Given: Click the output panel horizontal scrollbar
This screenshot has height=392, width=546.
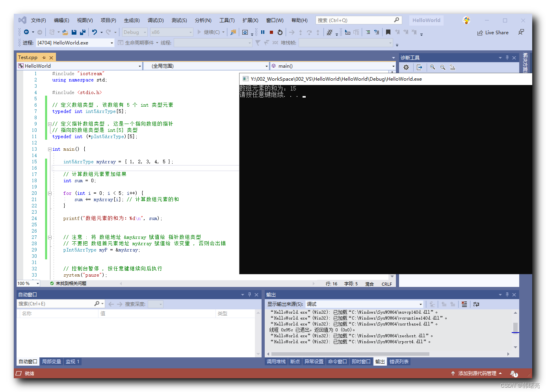Looking at the screenshot, I should [x=350, y=354].
